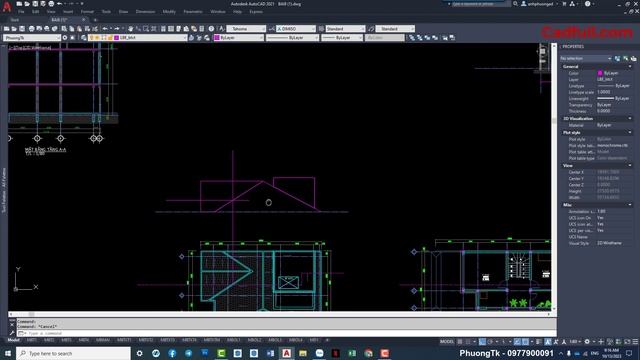Click the Help question mark icon in Standard toolbar
640x360 pixels.
point(211,29)
